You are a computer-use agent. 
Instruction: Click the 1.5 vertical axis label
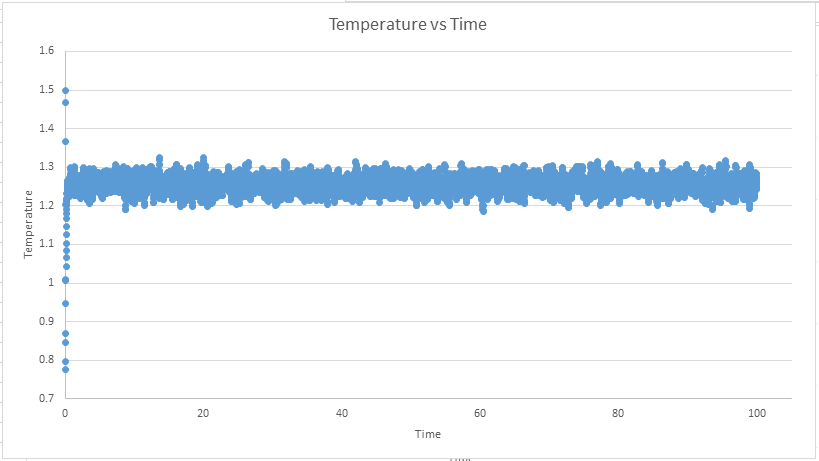[x=46, y=90]
